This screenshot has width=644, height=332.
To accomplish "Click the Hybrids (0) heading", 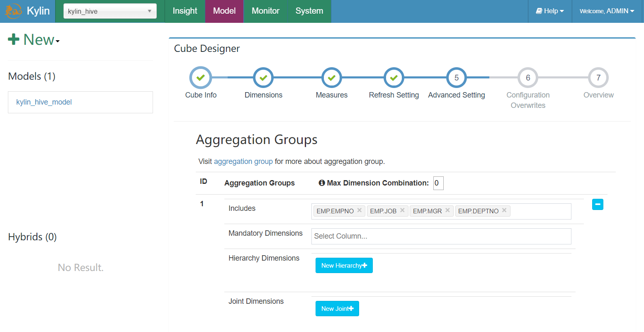I will [32, 237].
